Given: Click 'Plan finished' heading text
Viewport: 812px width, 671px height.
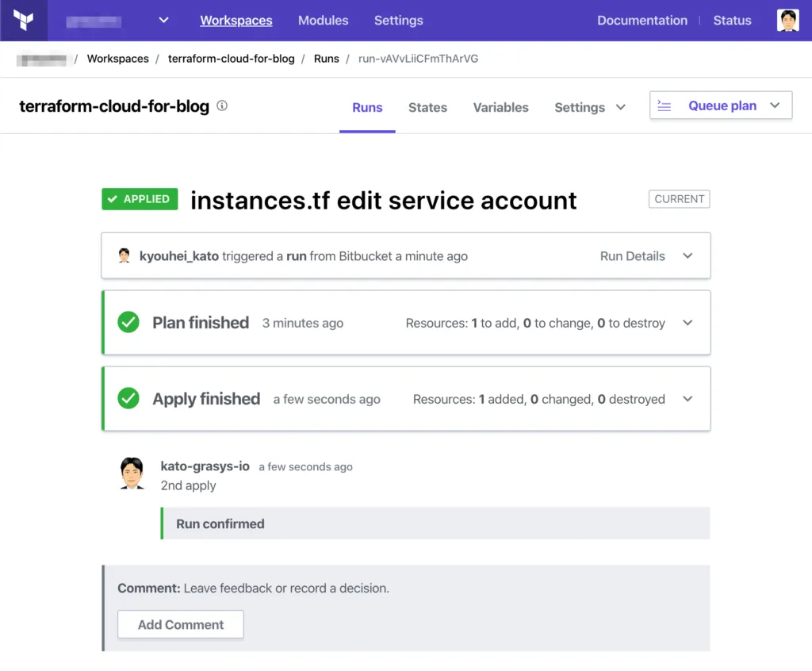Looking at the screenshot, I should tap(201, 323).
